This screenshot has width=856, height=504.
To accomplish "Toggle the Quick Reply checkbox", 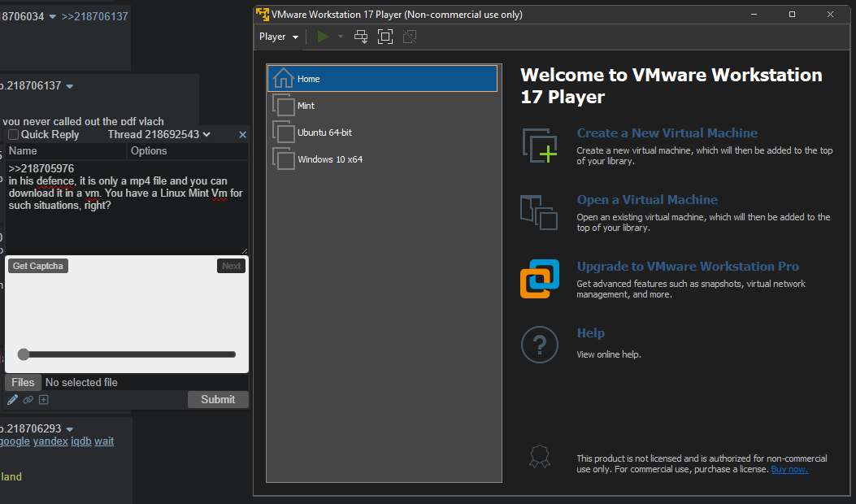I will click(x=14, y=134).
